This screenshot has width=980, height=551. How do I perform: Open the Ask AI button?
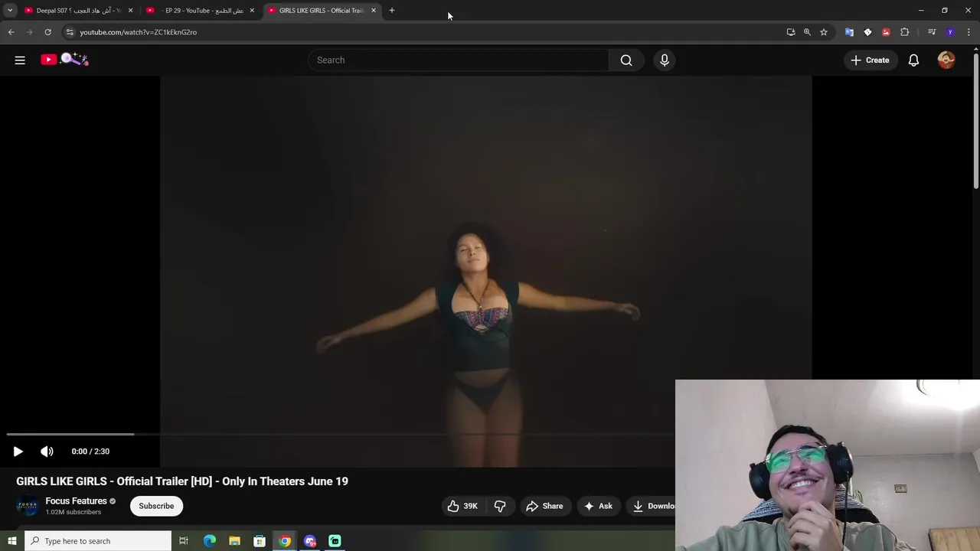click(x=598, y=506)
